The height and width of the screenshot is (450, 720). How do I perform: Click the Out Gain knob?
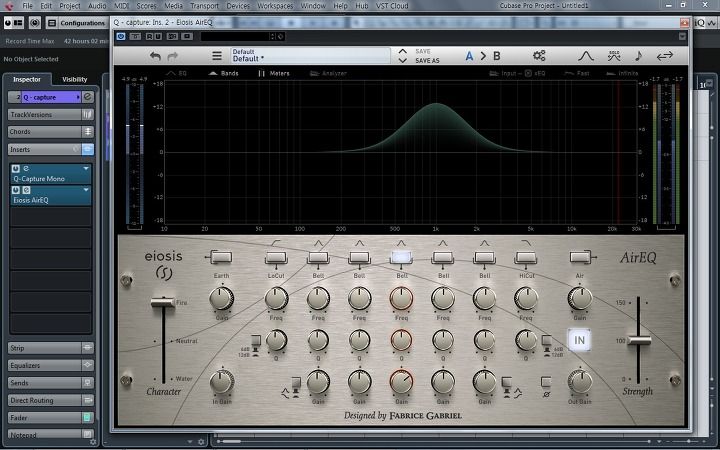click(x=579, y=382)
